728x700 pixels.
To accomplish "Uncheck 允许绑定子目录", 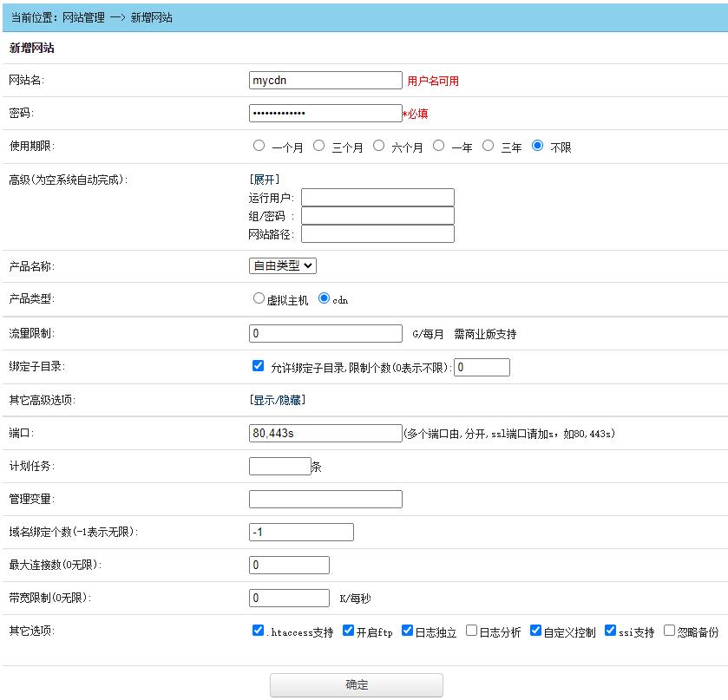I will point(256,365).
